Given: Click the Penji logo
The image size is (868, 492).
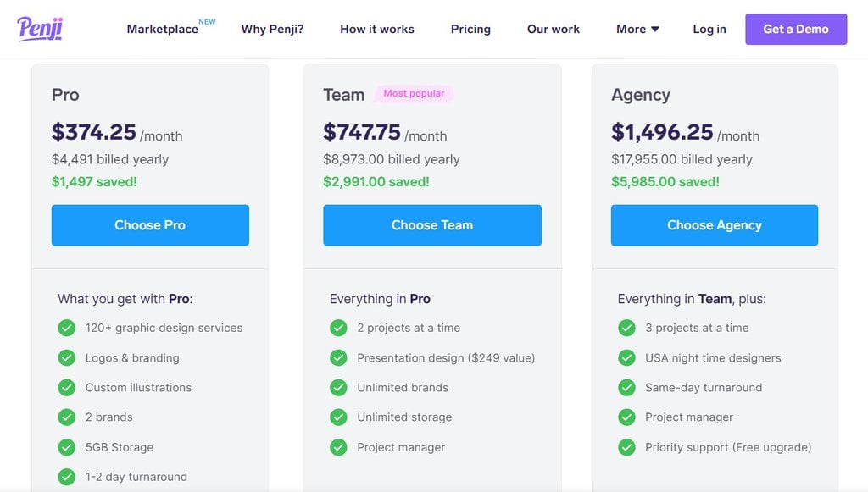Looking at the screenshot, I should [x=40, y=29].
